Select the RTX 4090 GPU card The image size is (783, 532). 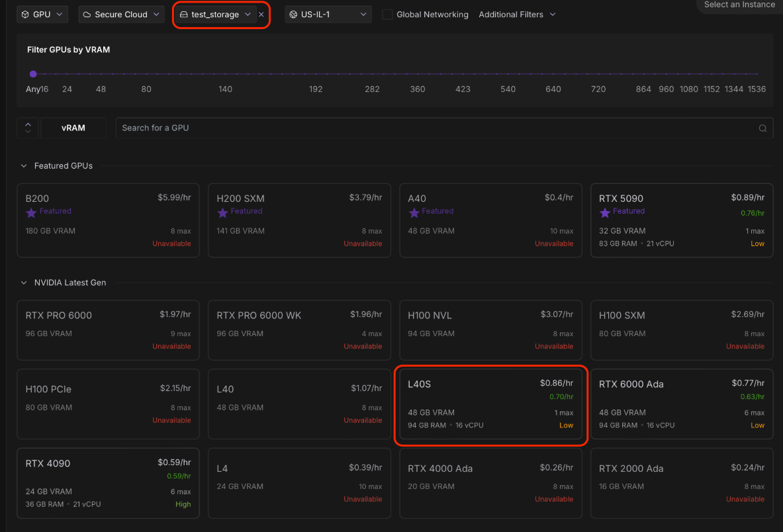point(108,483)
